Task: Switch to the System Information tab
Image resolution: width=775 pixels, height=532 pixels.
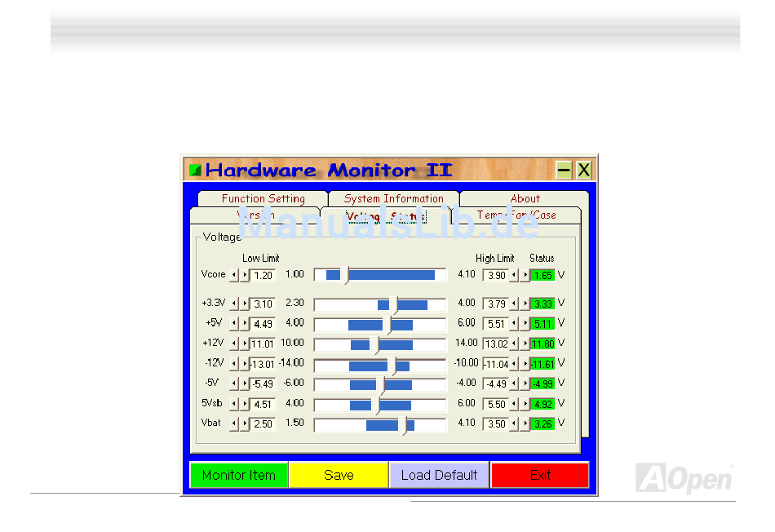Action: tap(394, 199)
